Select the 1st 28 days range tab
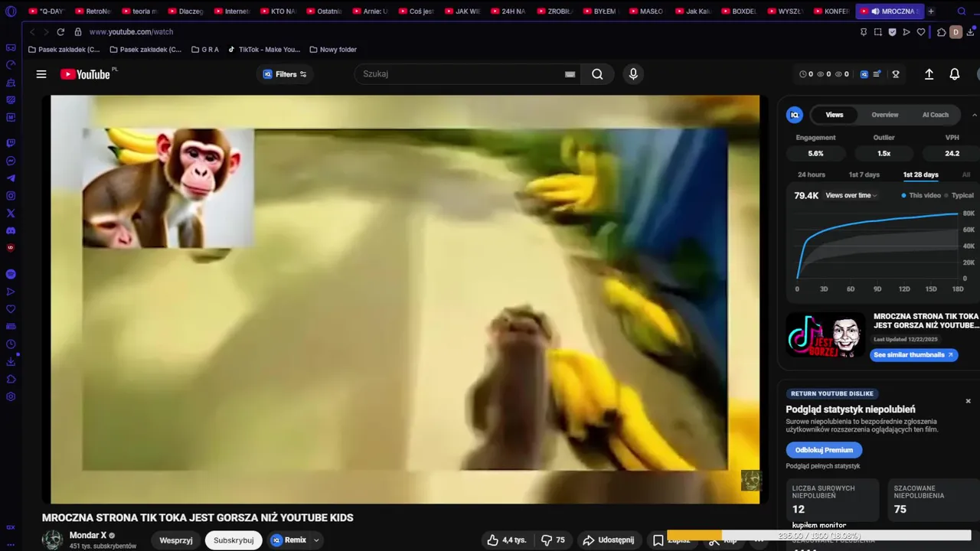Viewport: 980px width, 551px height. [x=920, y=174]
